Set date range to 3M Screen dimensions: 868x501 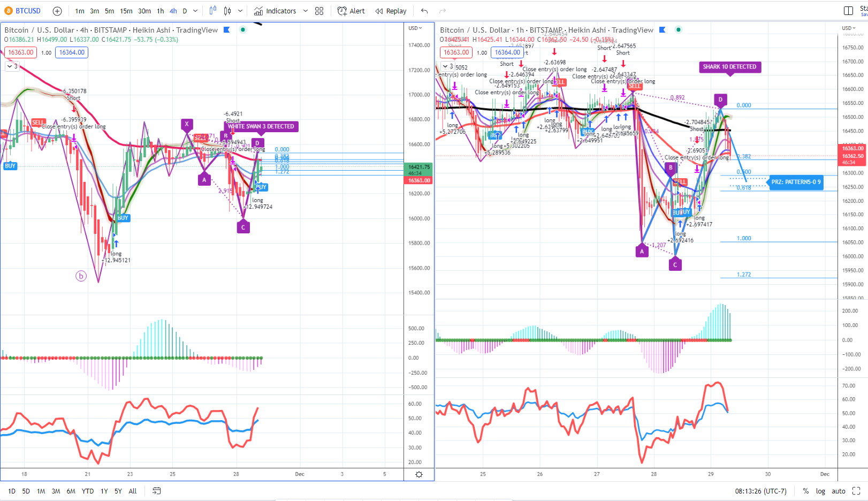(56, 491)
